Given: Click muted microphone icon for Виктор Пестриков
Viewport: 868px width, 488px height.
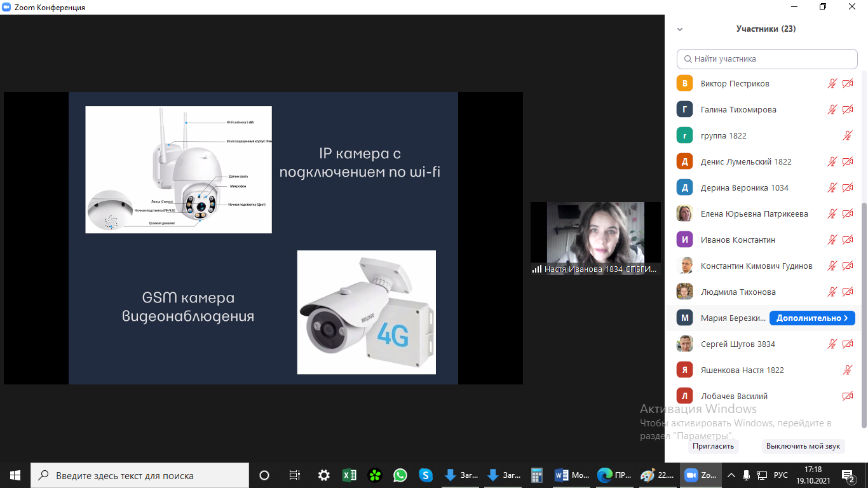Looking at the screenshot, I should [832, 83].
